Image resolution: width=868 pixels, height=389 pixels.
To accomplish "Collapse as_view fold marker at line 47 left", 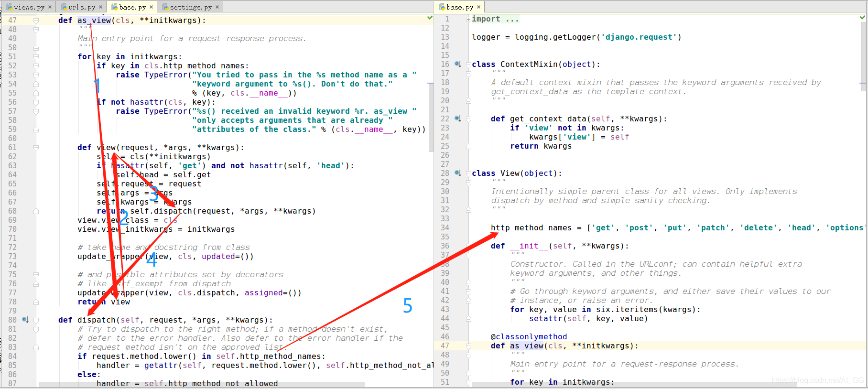I will 36,20.
